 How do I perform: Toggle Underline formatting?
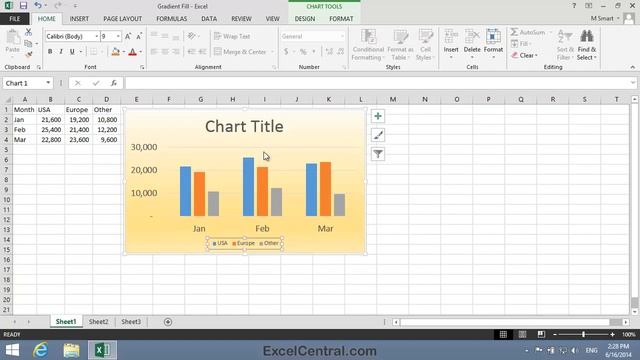pyautogui.click(x=72, y=52)
